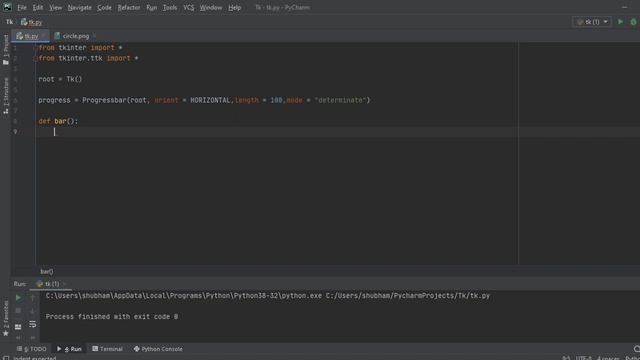Toggle soft-wrap in the Run console
This screenshot has width=640, height=360.
(33, 324)
